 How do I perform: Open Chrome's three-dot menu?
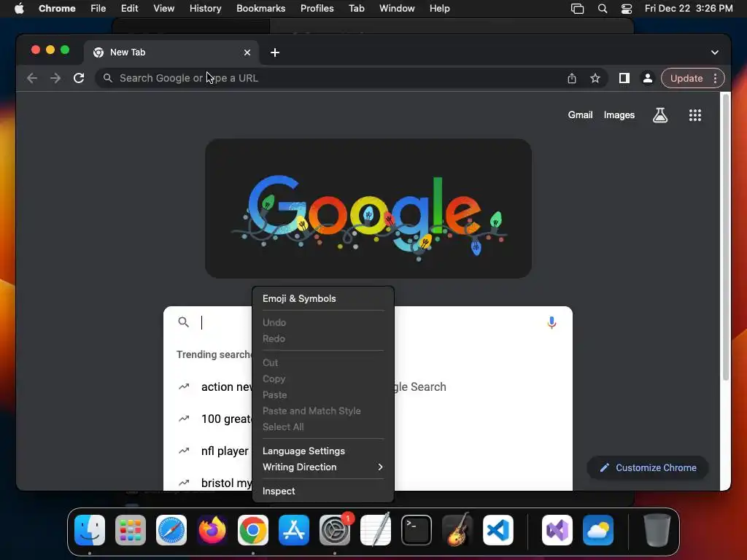click(x=715, y=78)
